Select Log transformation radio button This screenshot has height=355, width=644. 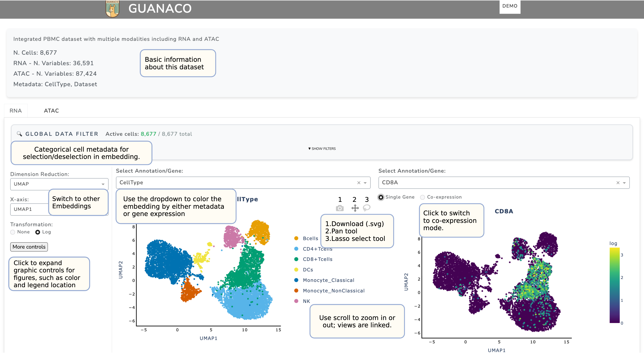click(38, 232)
